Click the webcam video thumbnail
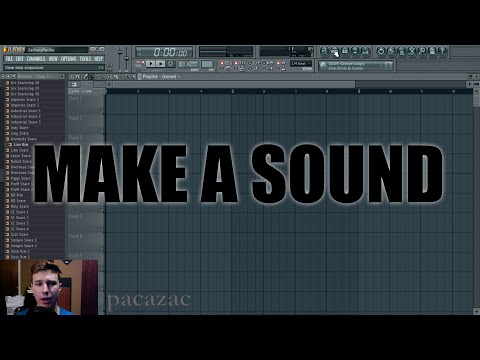Viewport: 480px width, 360px height. pos(49,287)
